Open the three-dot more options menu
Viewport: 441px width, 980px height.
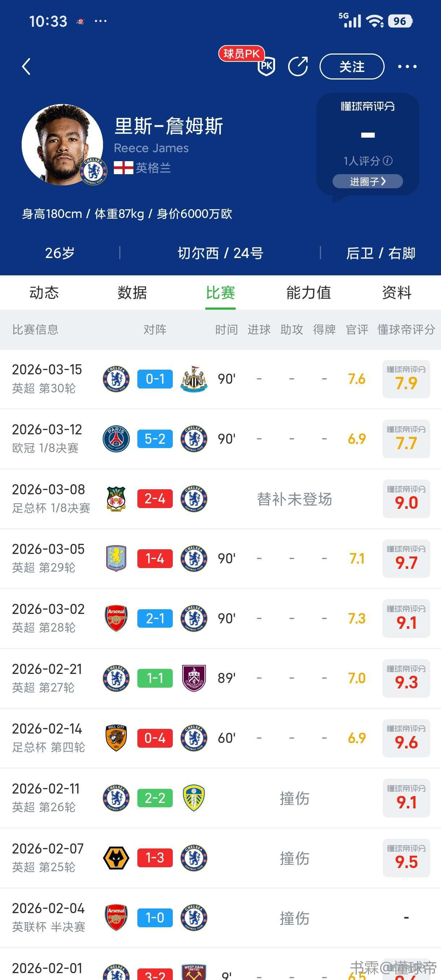point(407,67)
